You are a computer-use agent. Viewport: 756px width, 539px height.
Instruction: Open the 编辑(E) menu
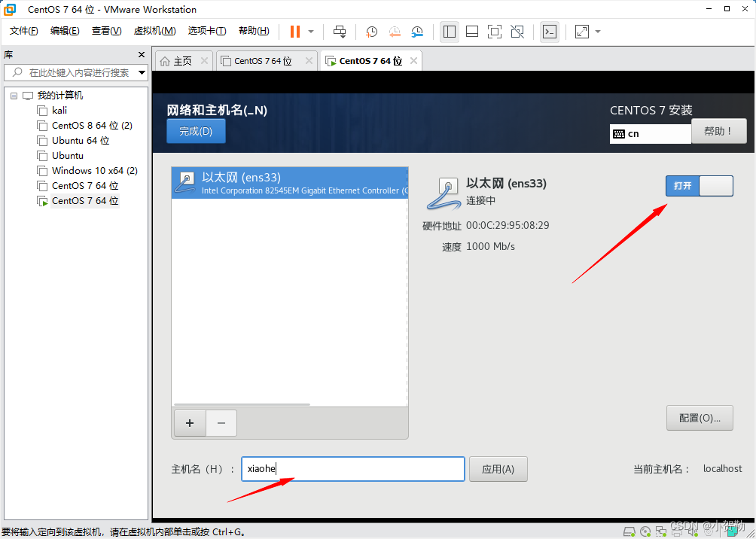click(65, 31)
